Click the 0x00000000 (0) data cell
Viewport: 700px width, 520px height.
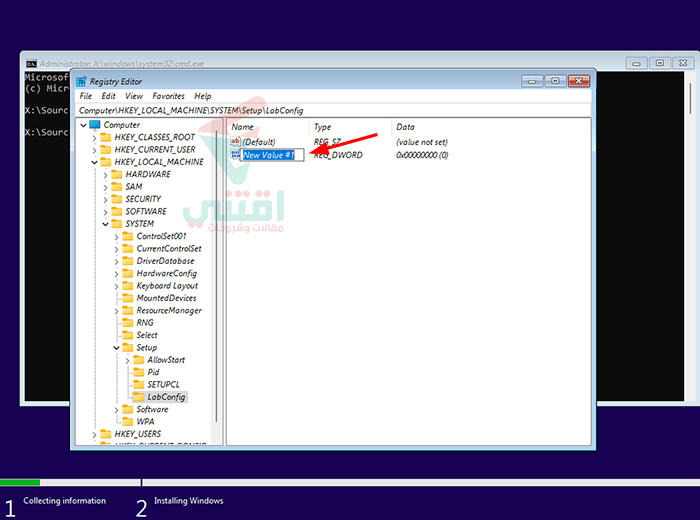(x=422, y=155)
